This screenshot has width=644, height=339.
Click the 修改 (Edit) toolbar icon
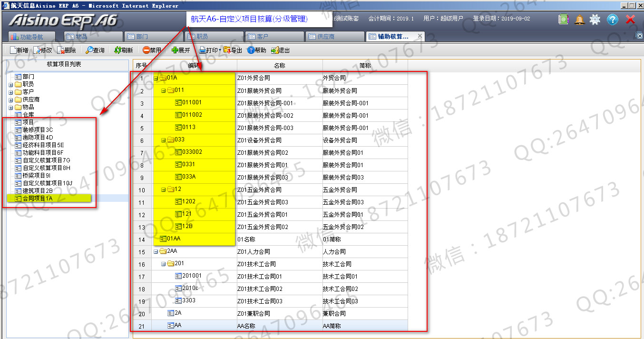37,50
